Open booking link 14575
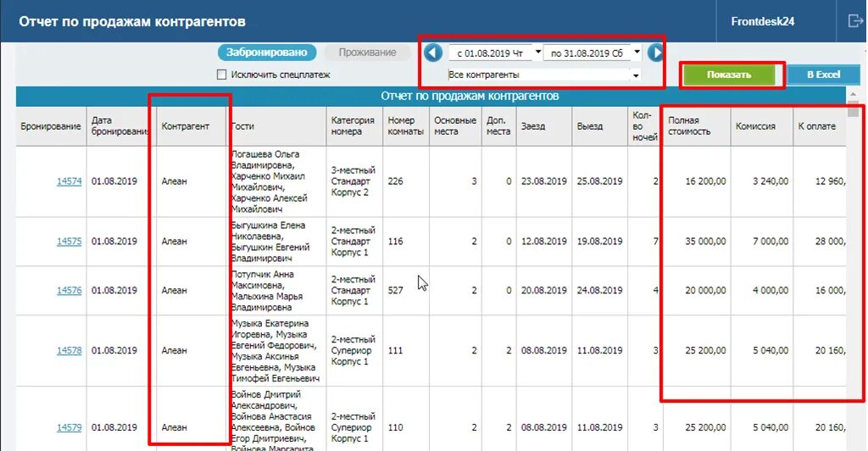 [x=70, y=242]
